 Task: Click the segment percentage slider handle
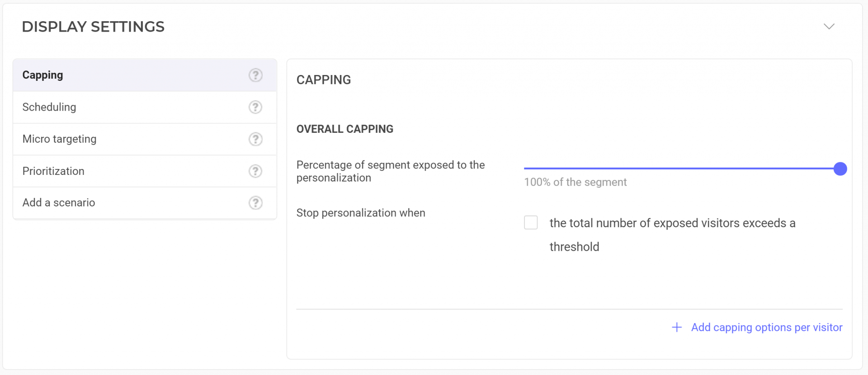(840, 169)
